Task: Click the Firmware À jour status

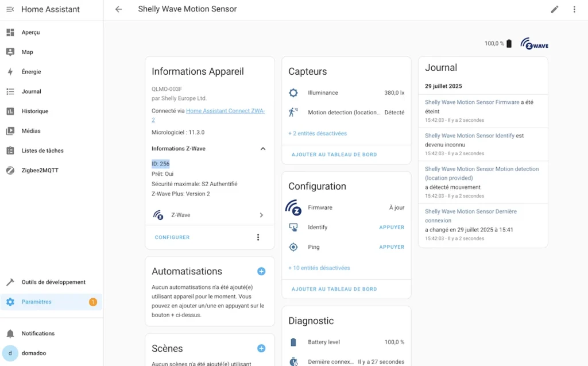Action: click(397, 207)
